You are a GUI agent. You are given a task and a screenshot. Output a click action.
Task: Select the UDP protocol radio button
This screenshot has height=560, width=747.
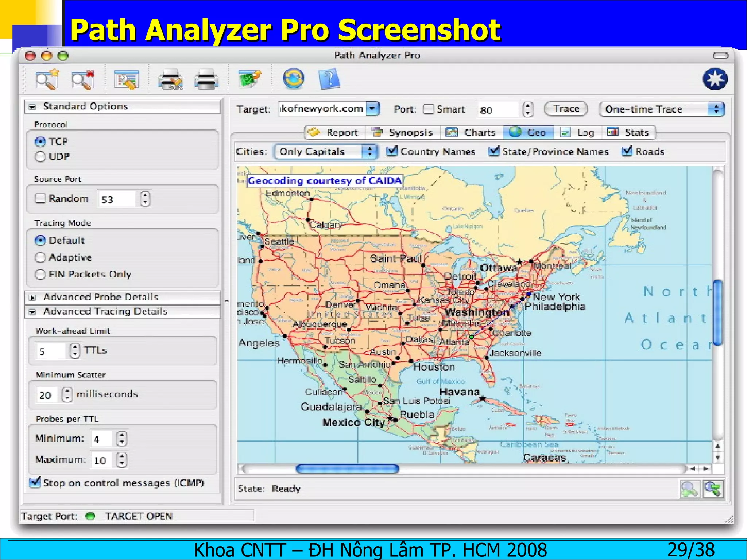click(x=40, y=157)
